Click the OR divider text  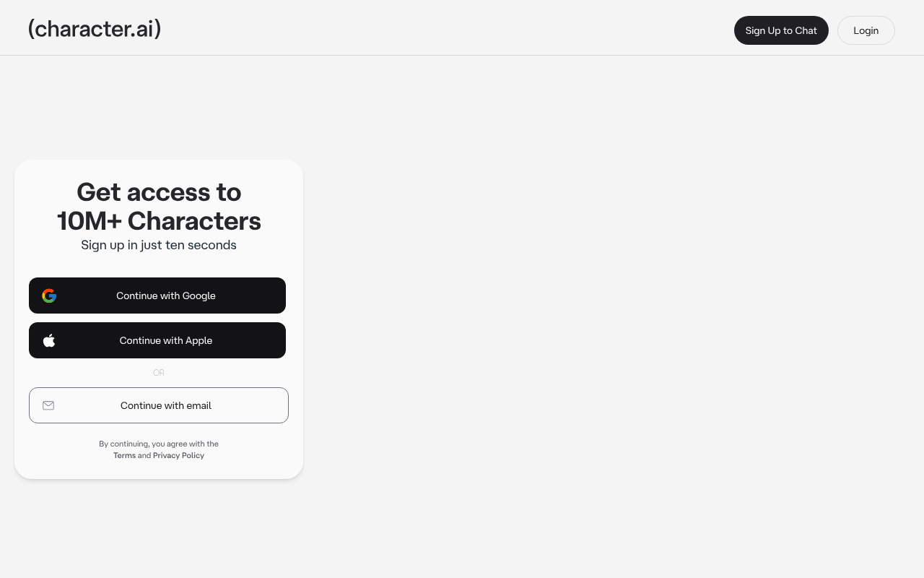coord(159,373)
